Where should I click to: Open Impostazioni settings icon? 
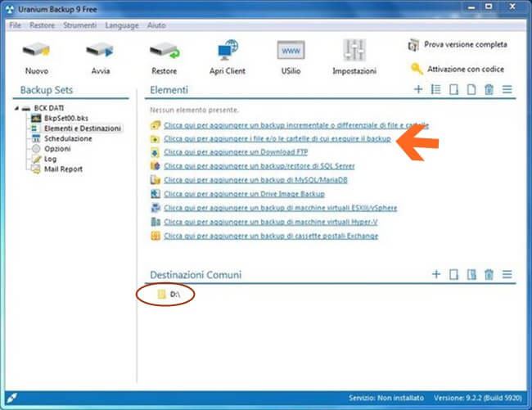(354, 50)
